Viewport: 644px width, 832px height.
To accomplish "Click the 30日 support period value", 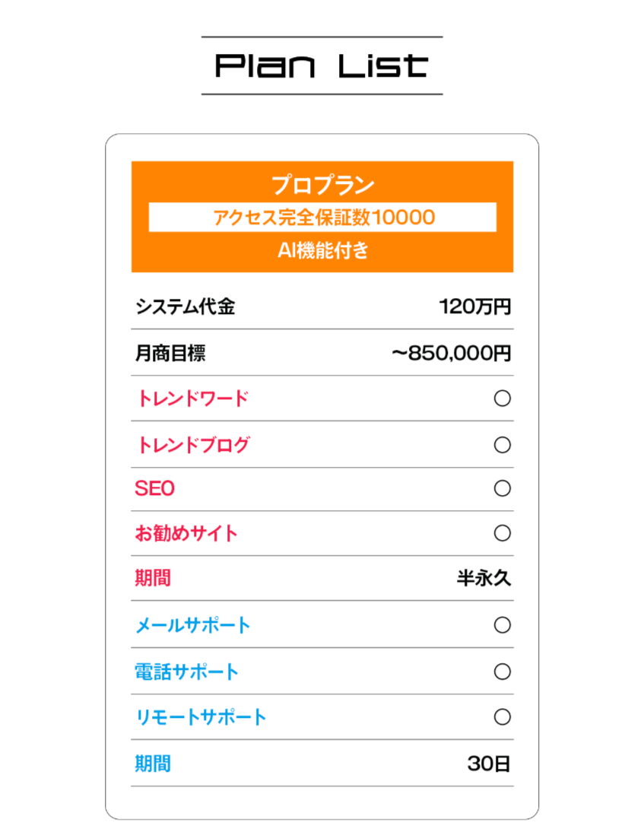I will 489,764.
